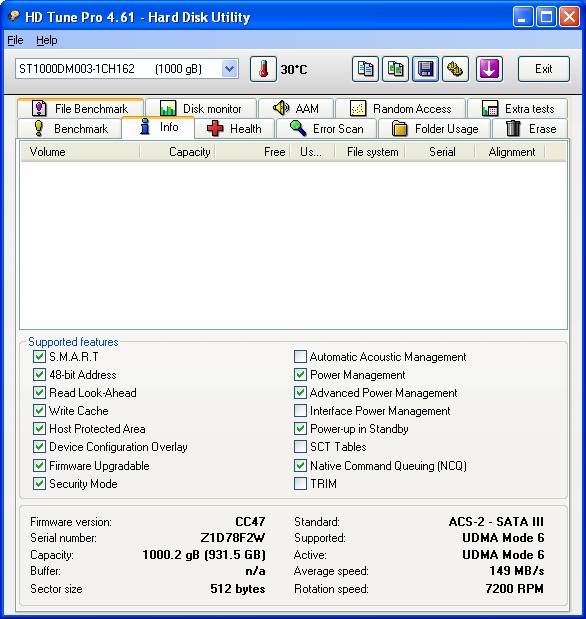Select the Info tab
Viewport: 586px width, 619px height.
158,127
